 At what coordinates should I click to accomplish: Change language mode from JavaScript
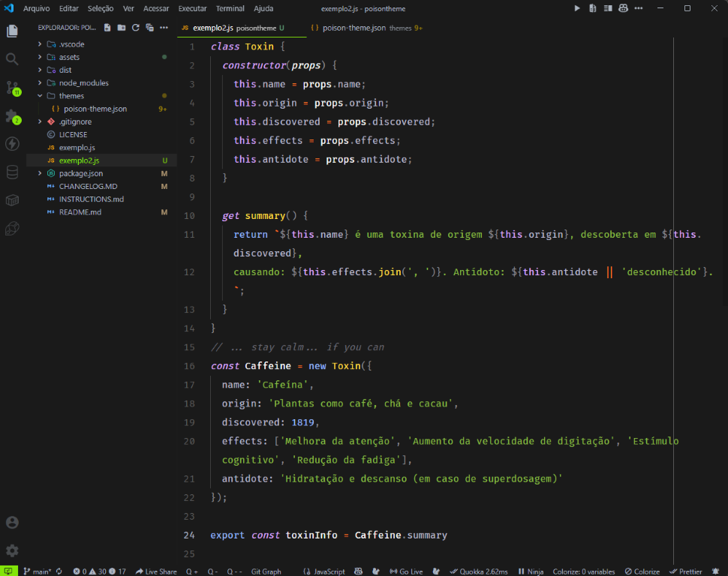329,571
